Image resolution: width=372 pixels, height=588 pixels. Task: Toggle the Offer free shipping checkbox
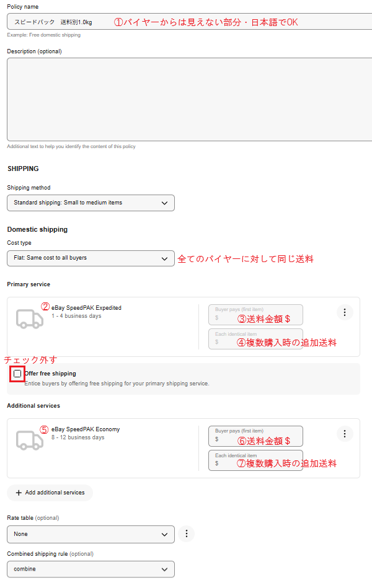pyautogui.click(x=17, y=374)
